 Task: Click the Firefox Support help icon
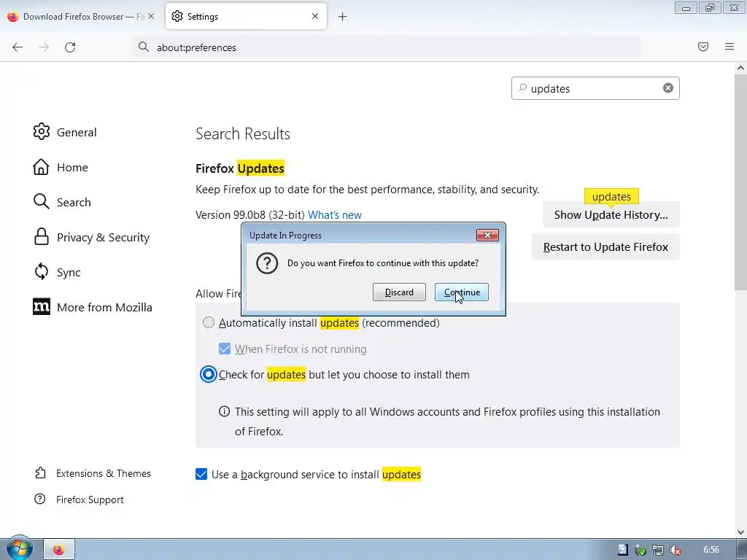point(40,499)
